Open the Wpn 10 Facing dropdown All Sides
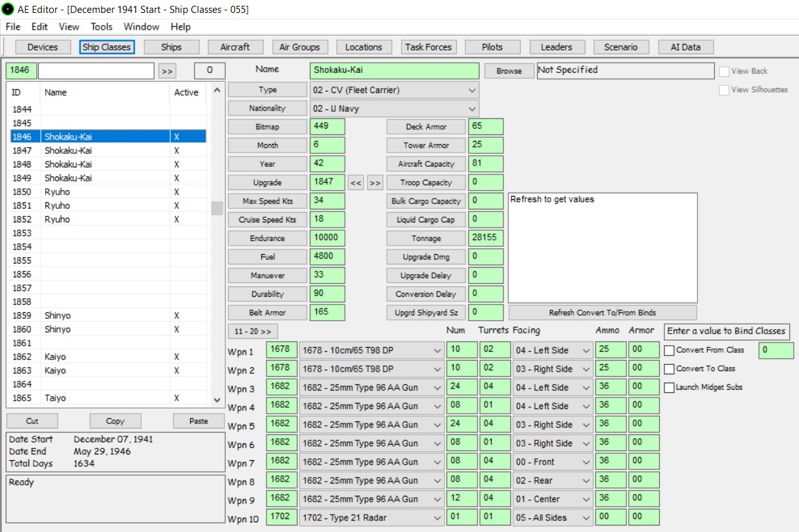This screenshot has height=532, width=799. (x=553, y=518)
